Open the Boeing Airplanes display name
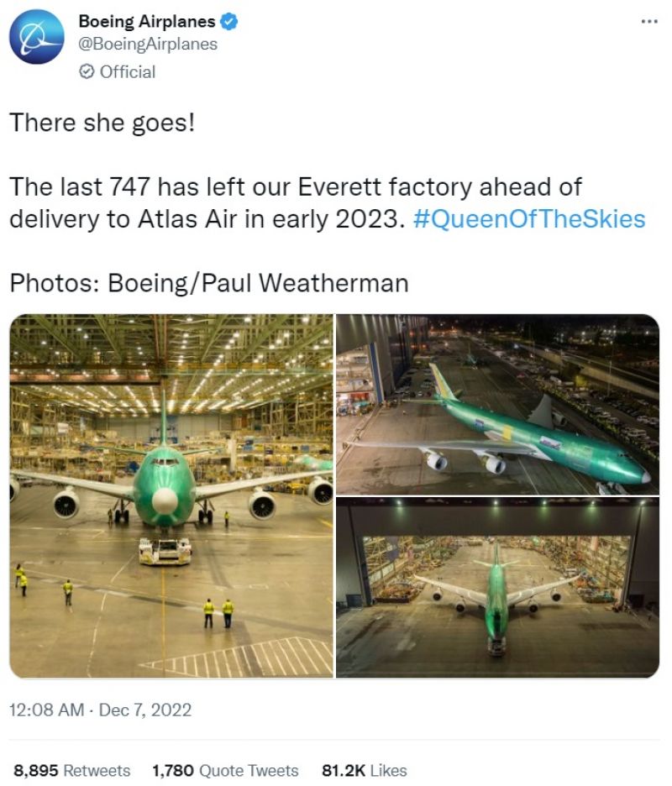Image resolution: width=672 pixels, height=786 pixels. click(146, 22)
